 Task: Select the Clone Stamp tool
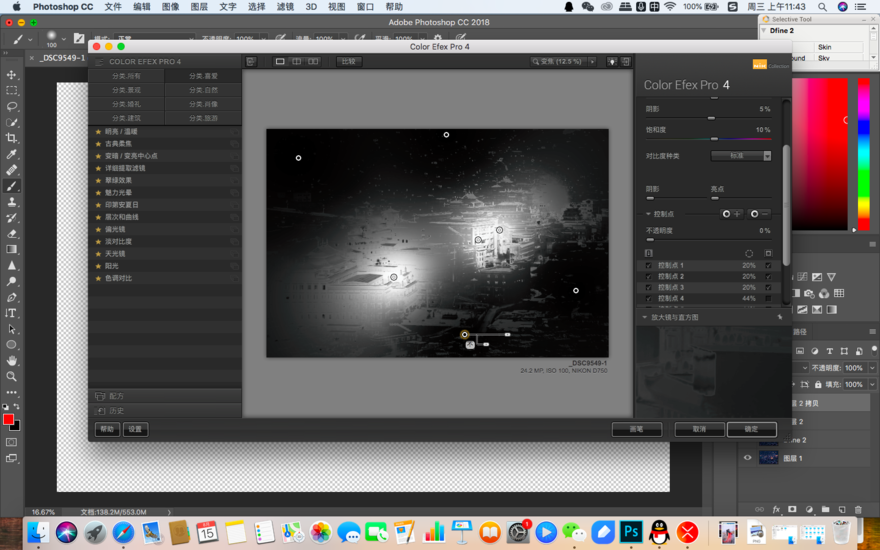point(11,201)
